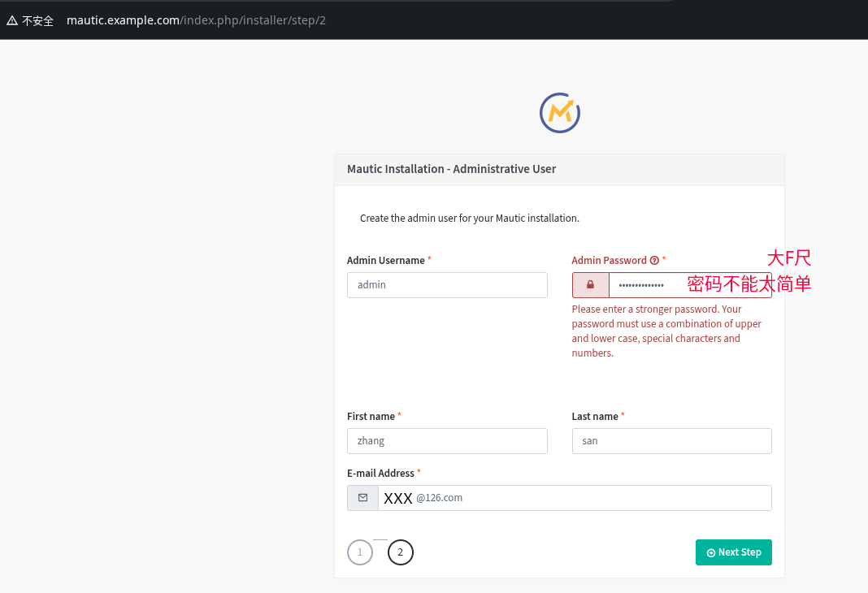Click the Admin Username label
This screenshot has width=868, height=593.
point(385,261)
